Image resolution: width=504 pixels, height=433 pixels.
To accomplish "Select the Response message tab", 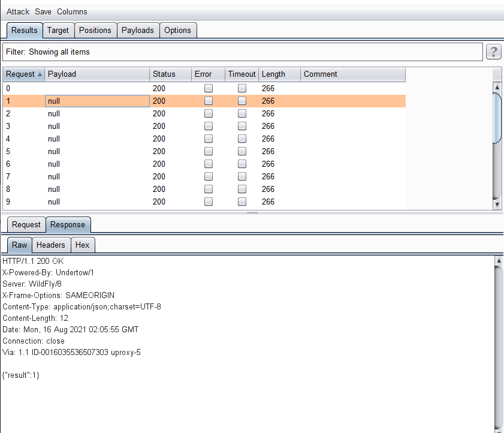I will coord(68,224).
